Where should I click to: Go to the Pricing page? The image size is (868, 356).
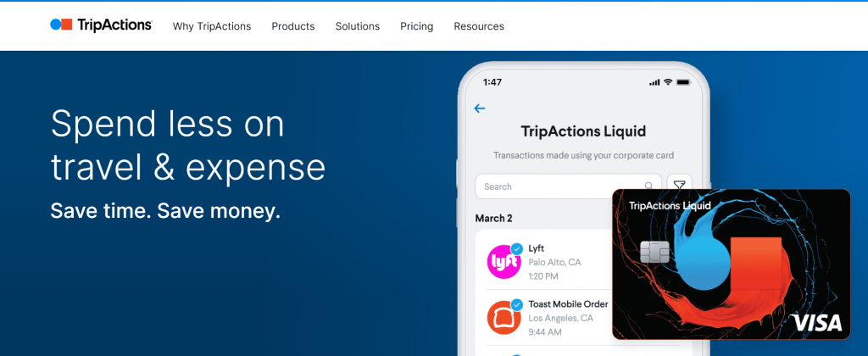[x=417, y=26]
